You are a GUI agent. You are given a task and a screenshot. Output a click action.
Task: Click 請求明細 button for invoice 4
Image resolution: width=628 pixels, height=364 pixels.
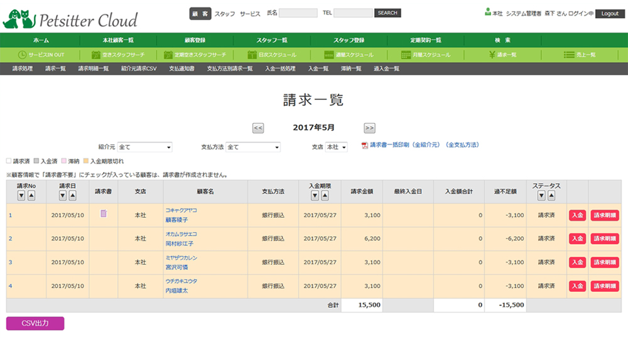pyautogui.click(x=605, y=286)
